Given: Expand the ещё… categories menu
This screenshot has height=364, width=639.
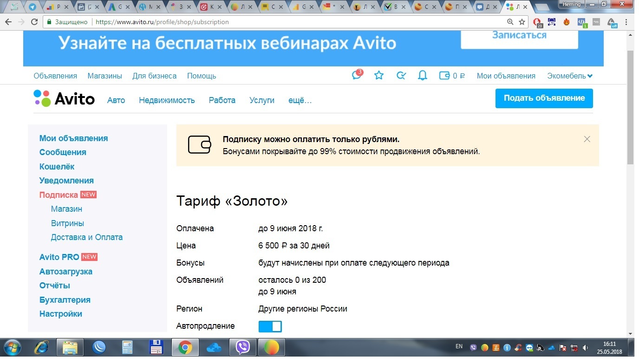Looking at the screenshot, I should pyautogui.click(x=300, y=100).
